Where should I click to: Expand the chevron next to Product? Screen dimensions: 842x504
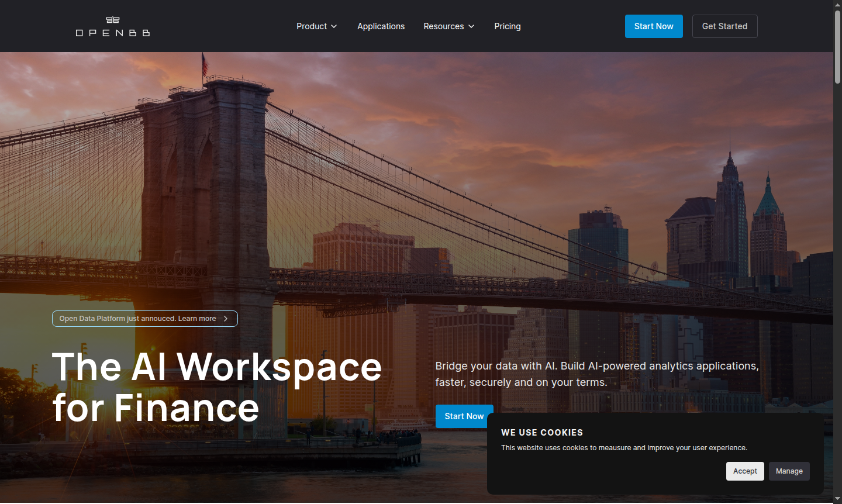pyautogui.click(x=334, y=26)
